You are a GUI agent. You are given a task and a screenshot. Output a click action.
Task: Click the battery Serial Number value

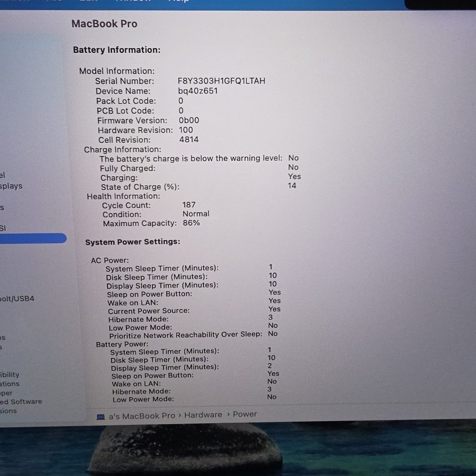[x=221, y=81]
